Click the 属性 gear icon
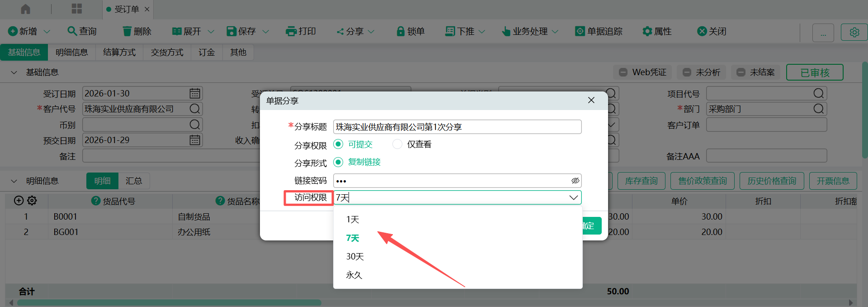 point(647,31)
